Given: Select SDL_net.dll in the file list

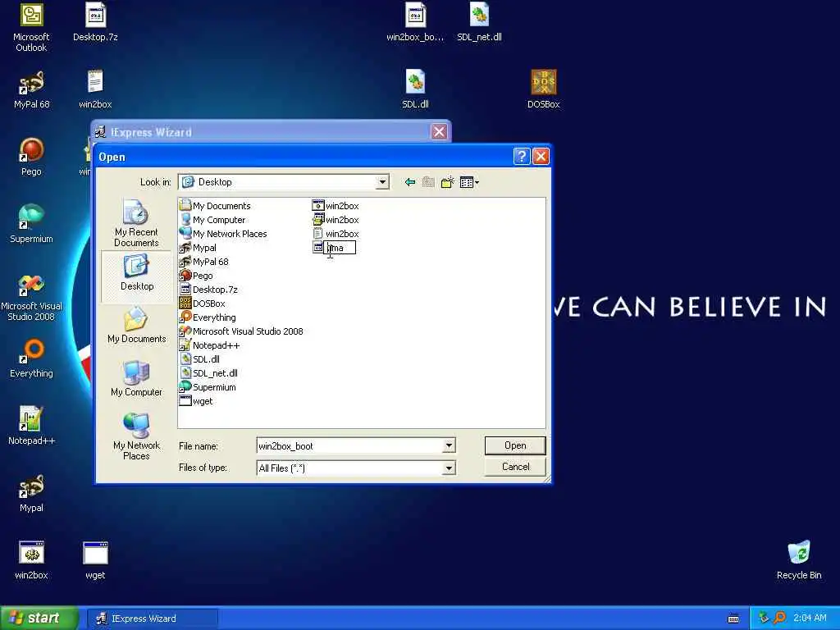Looking at the screenshot, I should point(208,373).
